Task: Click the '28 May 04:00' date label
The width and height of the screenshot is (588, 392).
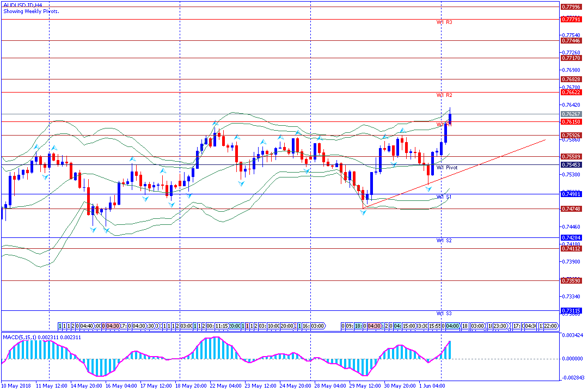Action: (x=330, y=386)
